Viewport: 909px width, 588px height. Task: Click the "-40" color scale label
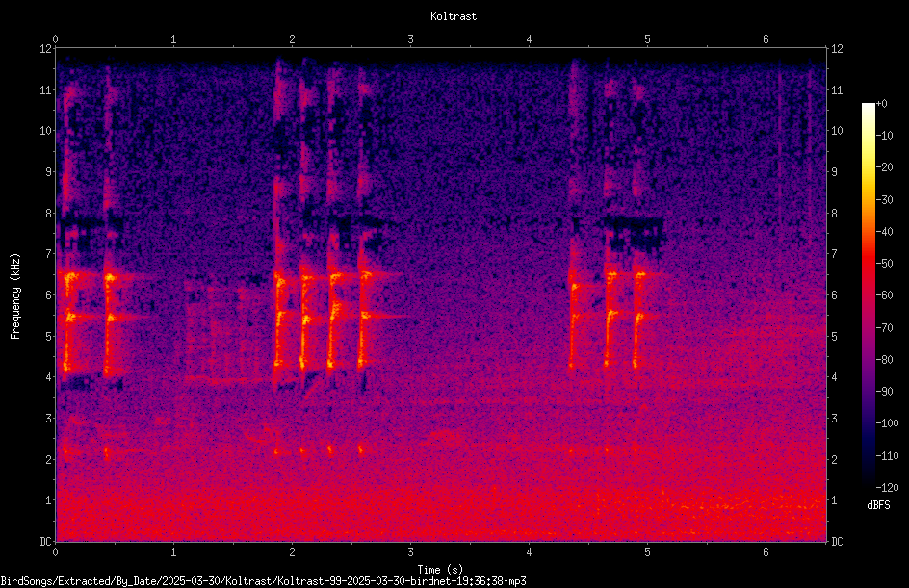884,232
